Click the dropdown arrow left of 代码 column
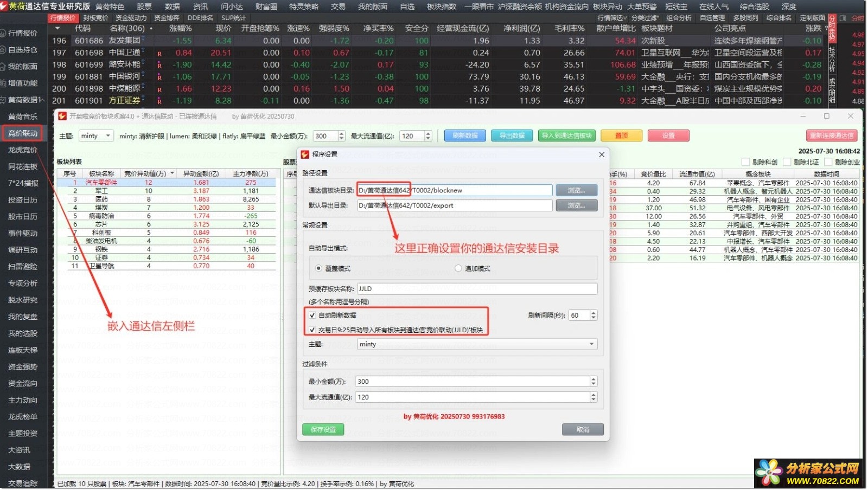This screenshot has width=868, height=490. [x=58, y=28]
